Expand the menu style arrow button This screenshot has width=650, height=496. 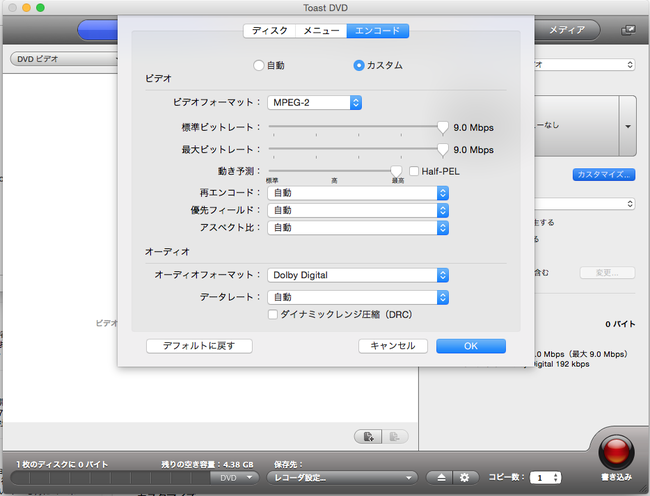pos(628,126)
